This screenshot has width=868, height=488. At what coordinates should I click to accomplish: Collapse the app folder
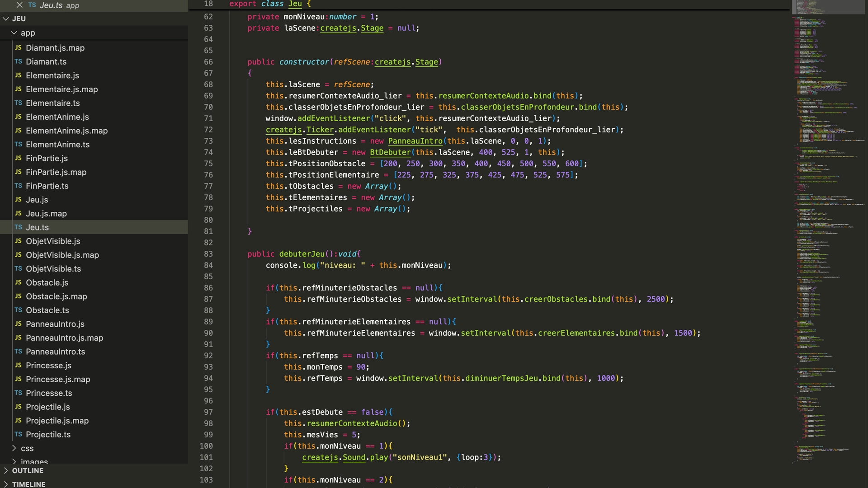(14, 33)
